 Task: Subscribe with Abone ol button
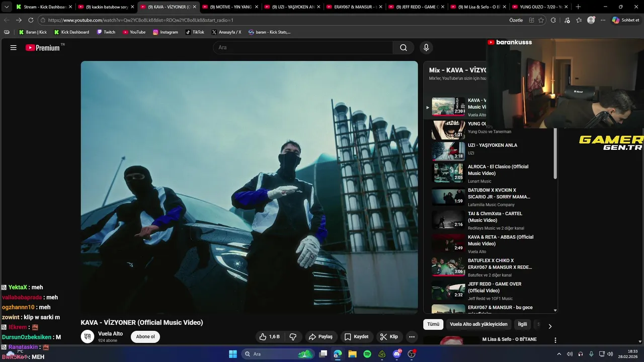click(x=145, y=337)
